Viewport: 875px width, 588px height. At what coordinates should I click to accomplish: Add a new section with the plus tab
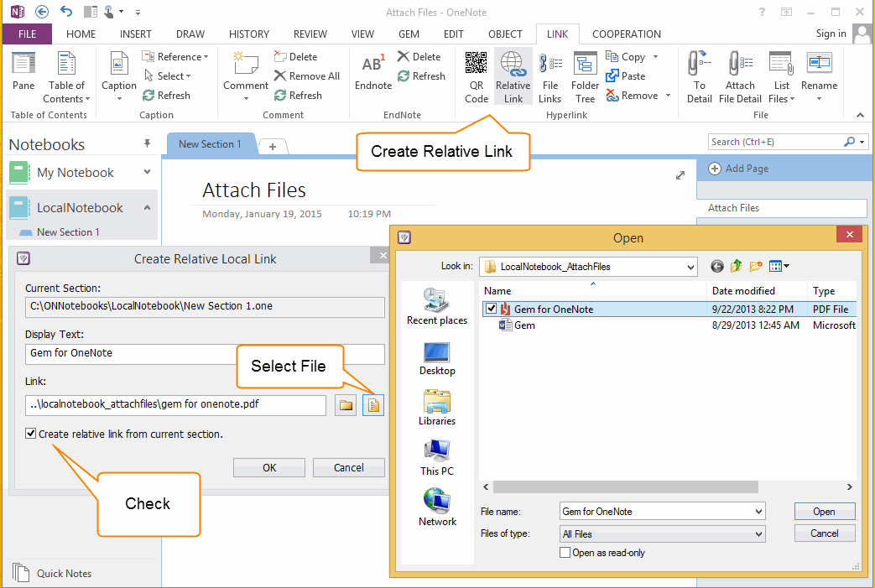tap(273, 146)
